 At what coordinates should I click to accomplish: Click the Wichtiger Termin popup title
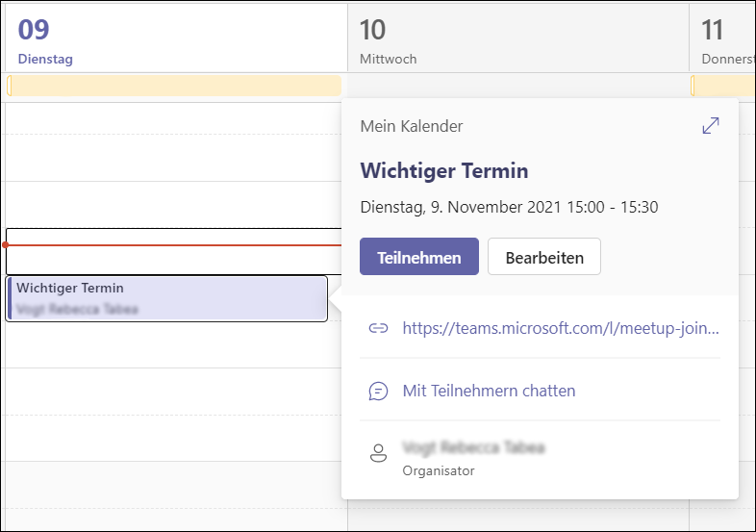click(x=444, y=170)
